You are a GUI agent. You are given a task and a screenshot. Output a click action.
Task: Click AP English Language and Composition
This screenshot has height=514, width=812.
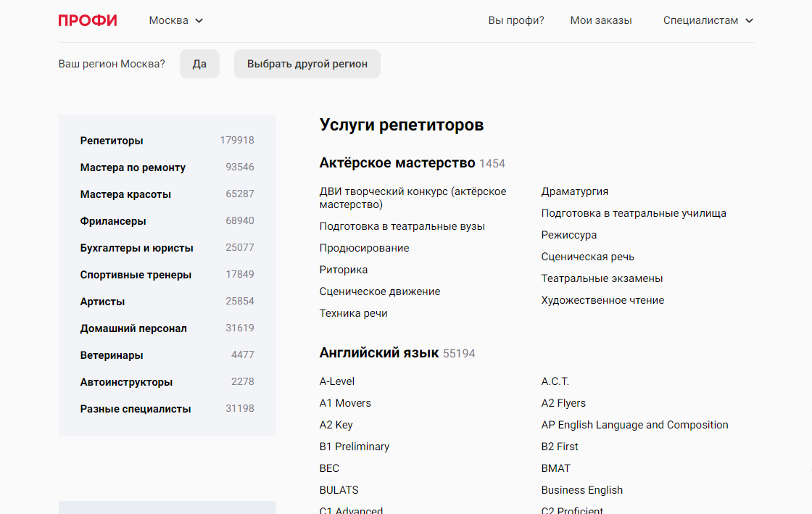click(x=634, y=425)
